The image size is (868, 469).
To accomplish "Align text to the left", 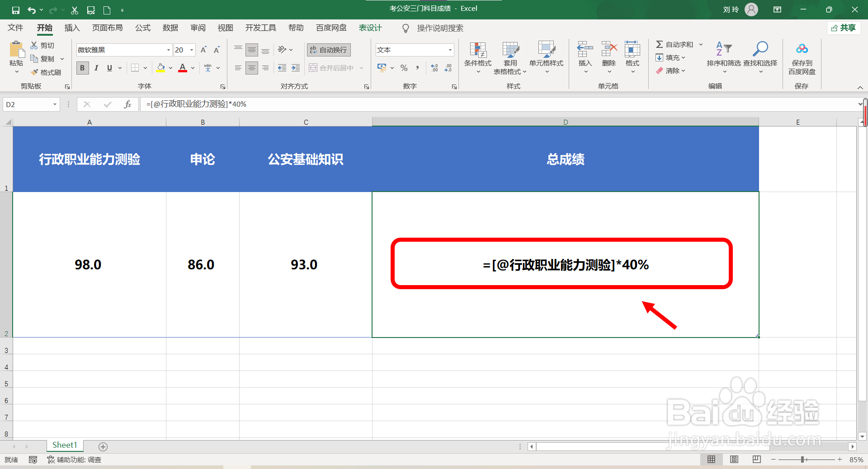I will [x=238, y=68].
